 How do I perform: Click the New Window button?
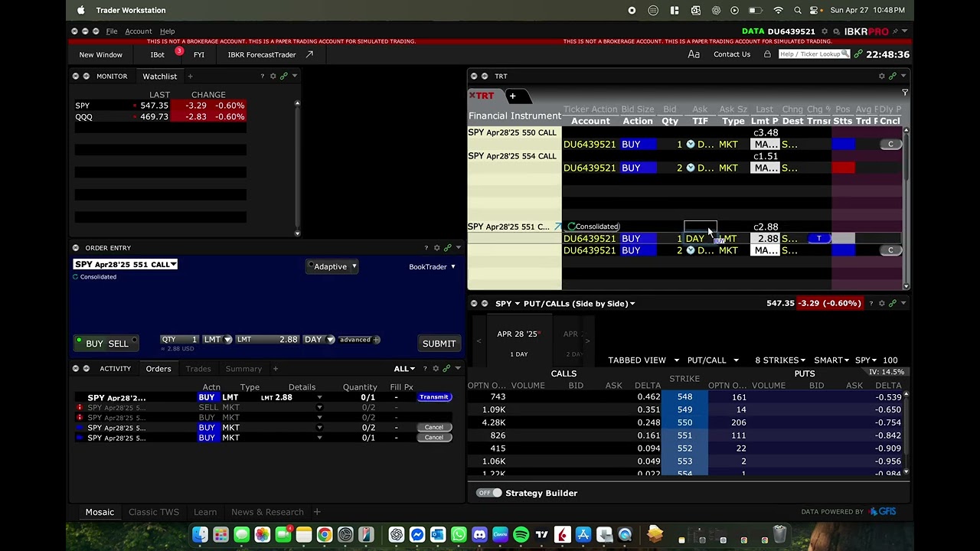coord(100,54)
